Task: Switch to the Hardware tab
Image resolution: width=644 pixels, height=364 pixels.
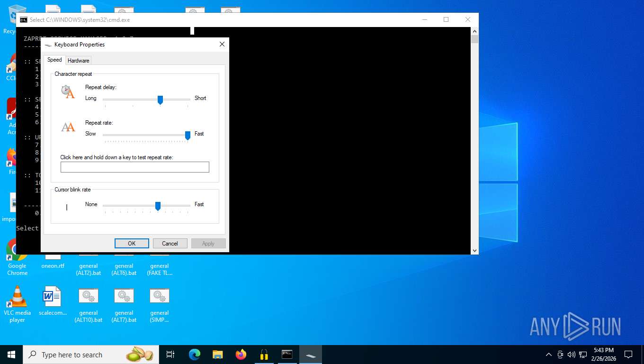Action: click(79, 60)
